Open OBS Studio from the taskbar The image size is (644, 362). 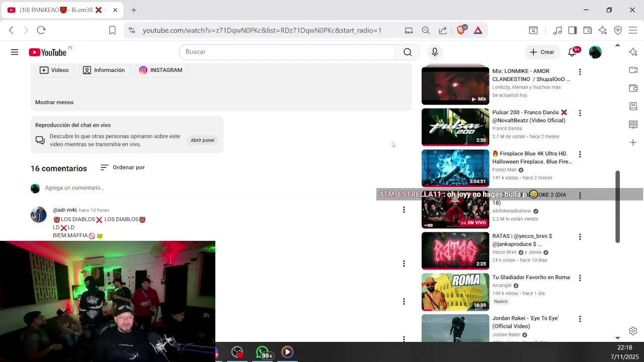pos(237,352)
